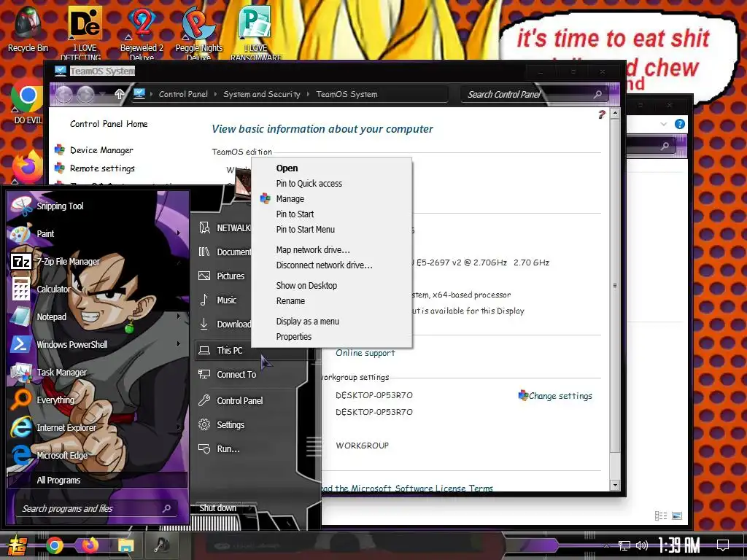
Task: Launch Bejeweled 2 Deluxe from desktop
Action: [x=142, y=32]
